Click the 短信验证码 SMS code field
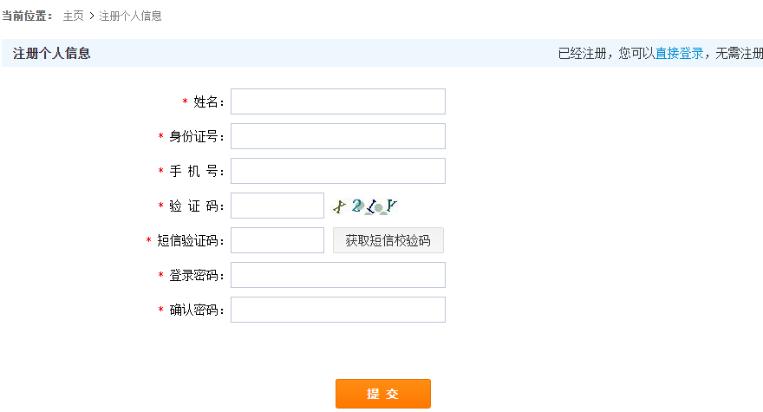 [277, 240]
